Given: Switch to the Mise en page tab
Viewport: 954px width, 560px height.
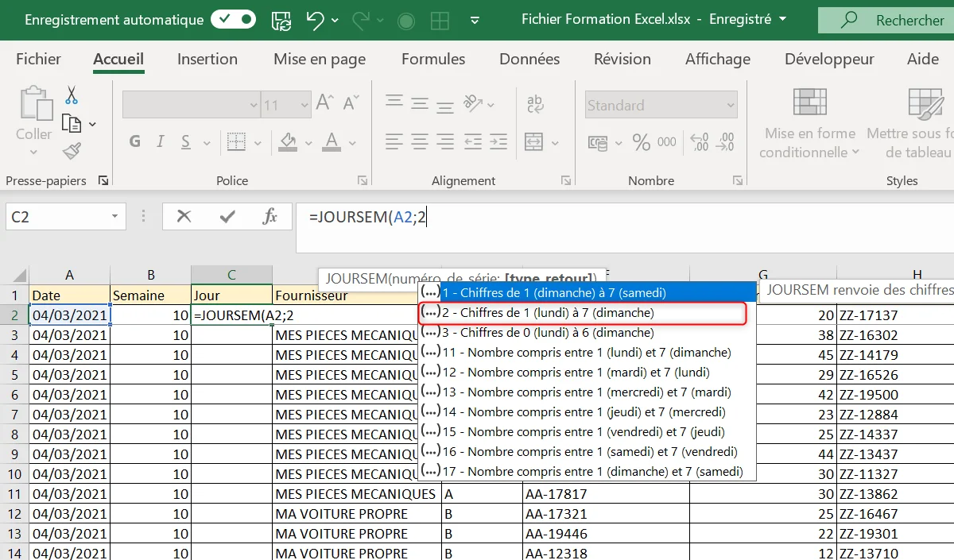Looking at the screenshot, I should click(320, 59).
